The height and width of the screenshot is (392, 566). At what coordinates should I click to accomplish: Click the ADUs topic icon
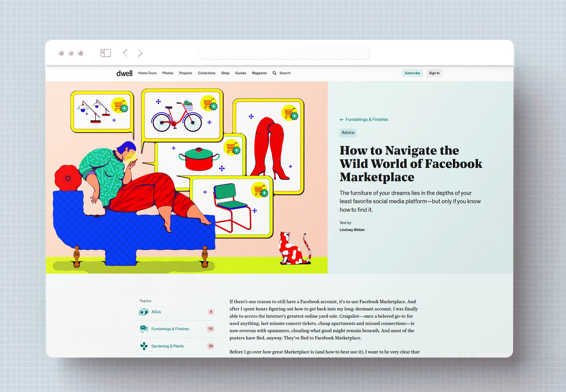(144, 312)
